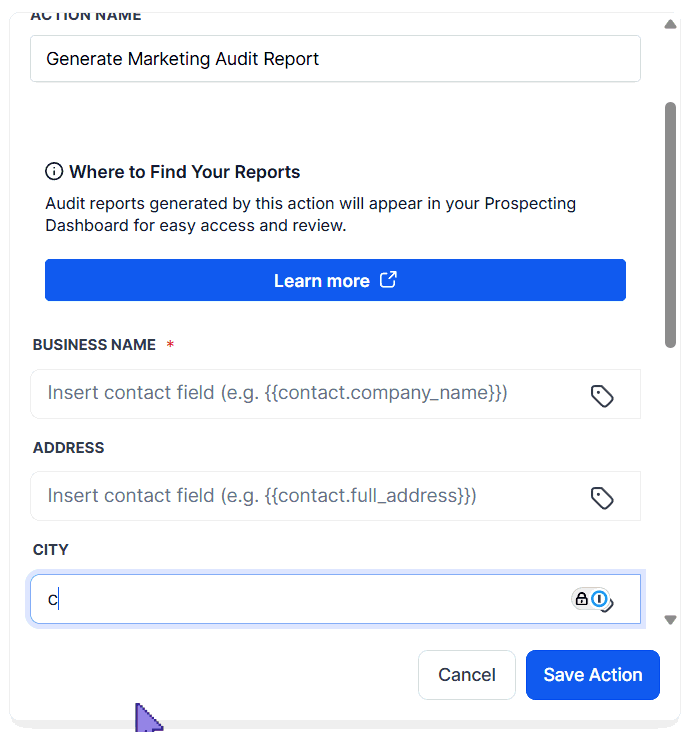Click the info icon beside Where to Find Your Reports
This screenshot has height=732, width=696.
click(54, 172)
